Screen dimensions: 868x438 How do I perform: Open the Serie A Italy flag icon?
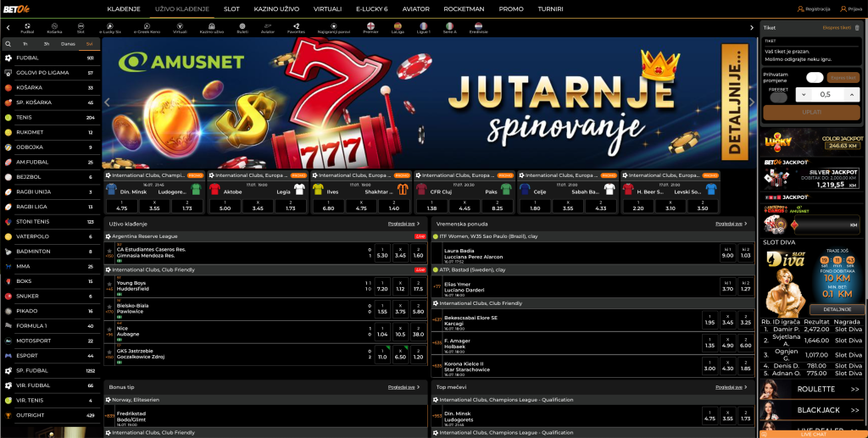pos(449,25)
